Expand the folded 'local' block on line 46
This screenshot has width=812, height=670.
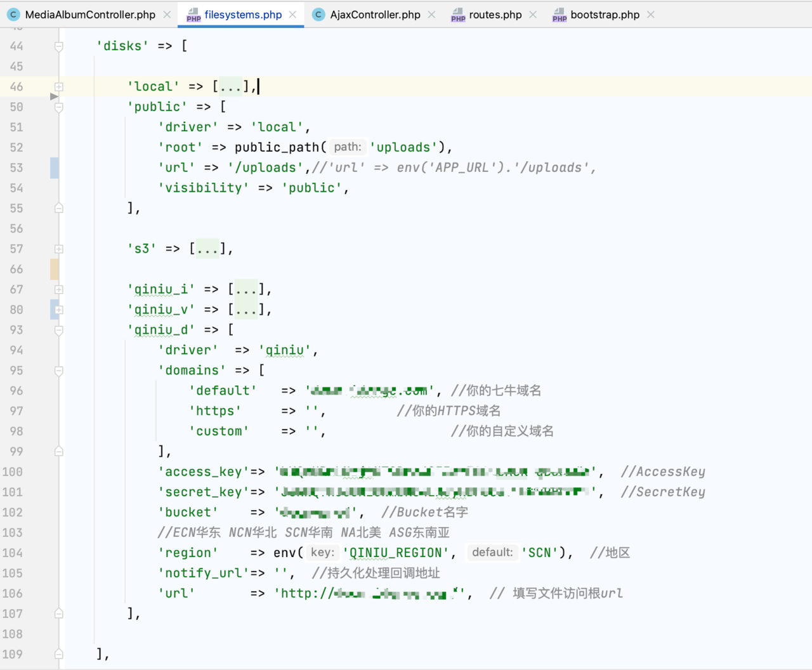click(58, 87)
